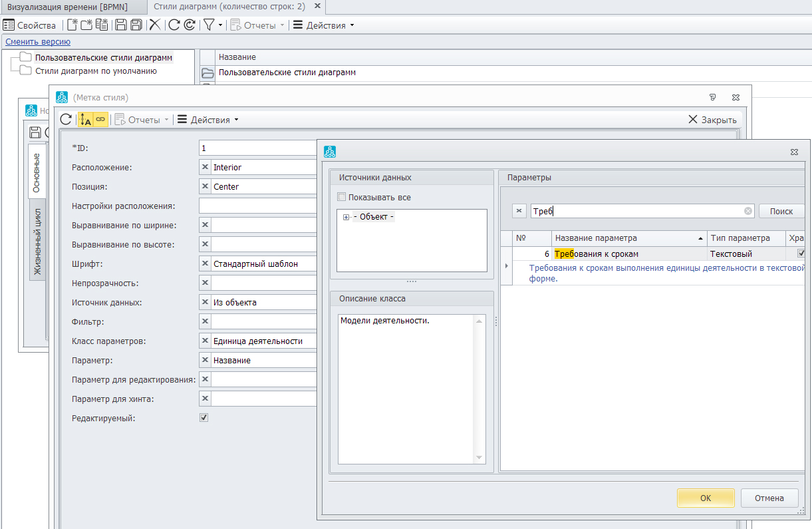The height and width of the screenshot is (529, 812).
Task: Select 'Стили диаграмм по умолчанию' tree folder
Action: pos(96,71)
